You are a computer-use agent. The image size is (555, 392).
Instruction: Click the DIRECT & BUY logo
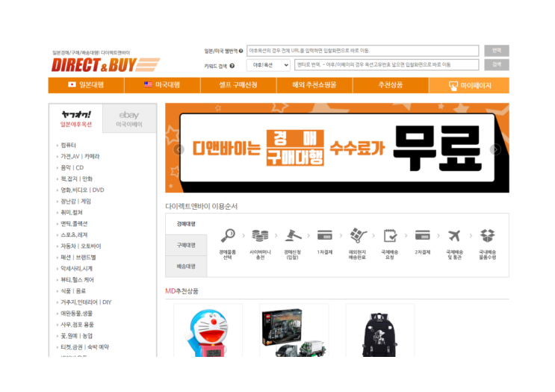105,65
